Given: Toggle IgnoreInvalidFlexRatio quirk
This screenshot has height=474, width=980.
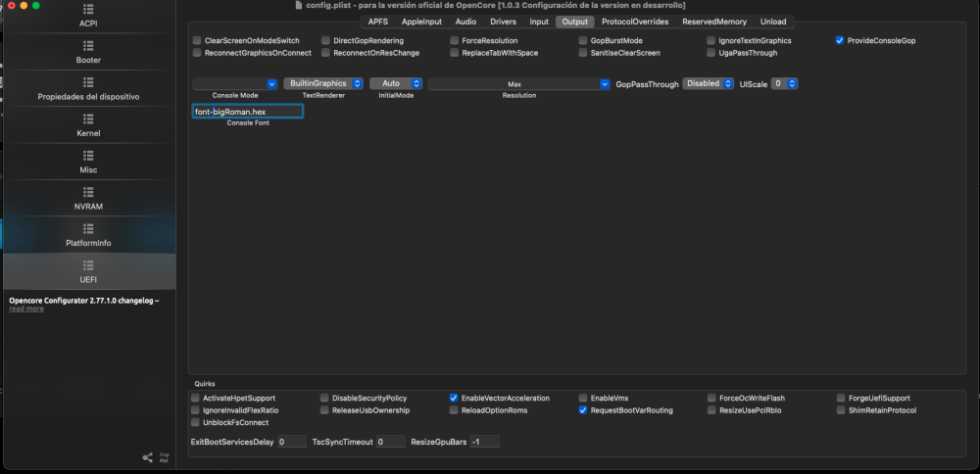Looking at the screenshot, I should 196,410.
